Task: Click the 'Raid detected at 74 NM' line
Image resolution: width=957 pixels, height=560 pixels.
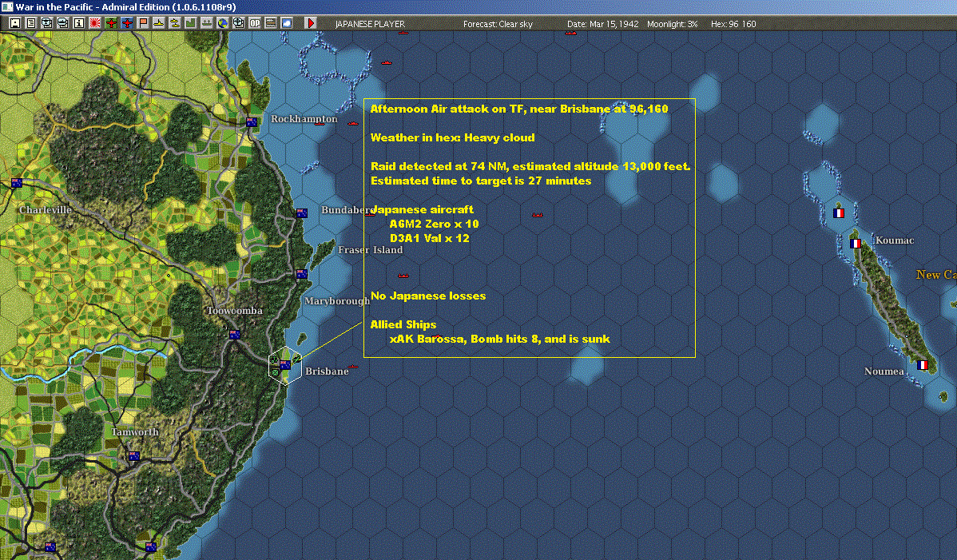Action: tap(530, 166)
